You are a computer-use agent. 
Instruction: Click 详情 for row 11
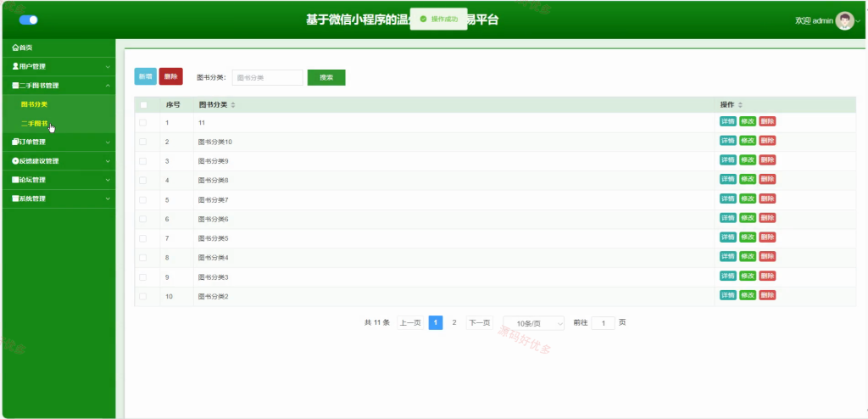point(727,121)
